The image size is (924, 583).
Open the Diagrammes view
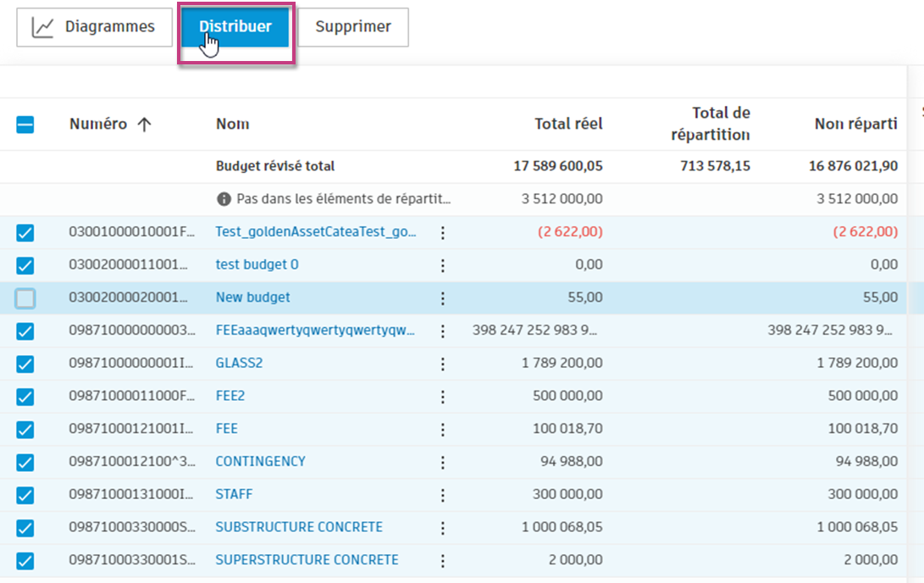coord(94,27)
